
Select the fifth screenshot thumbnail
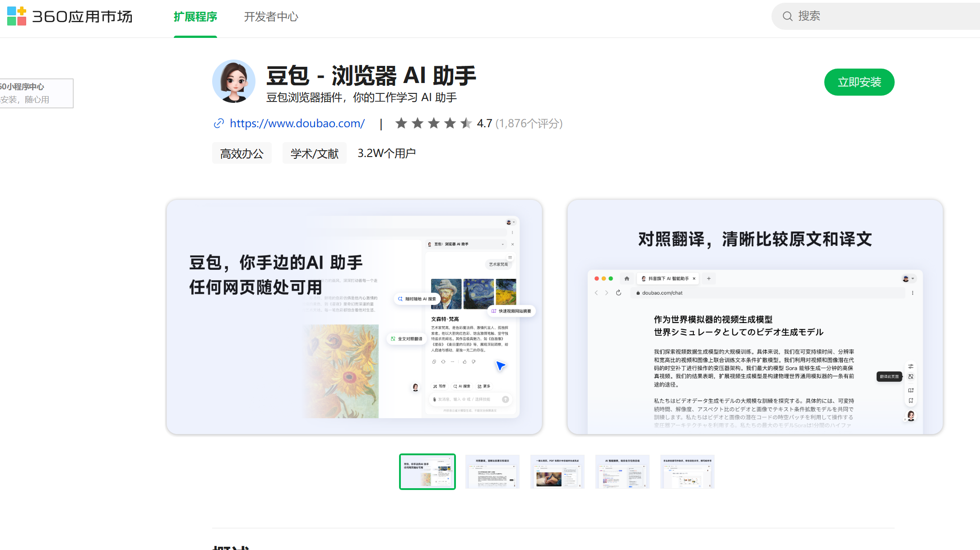click(x=687, y=471)
